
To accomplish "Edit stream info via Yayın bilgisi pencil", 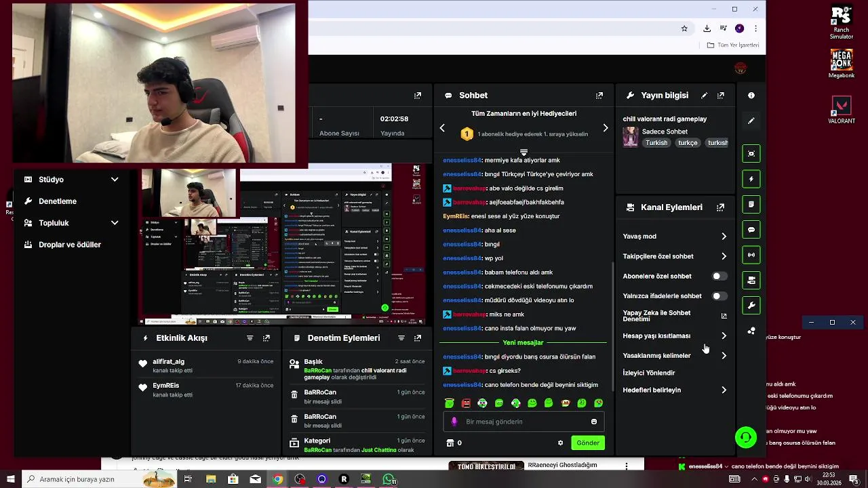I will pos(705,96).
